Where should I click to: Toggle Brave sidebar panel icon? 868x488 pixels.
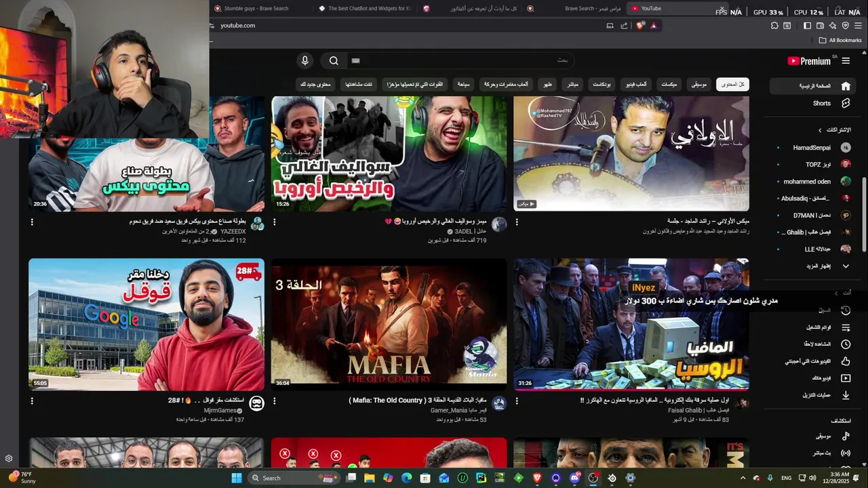point(807,26)
